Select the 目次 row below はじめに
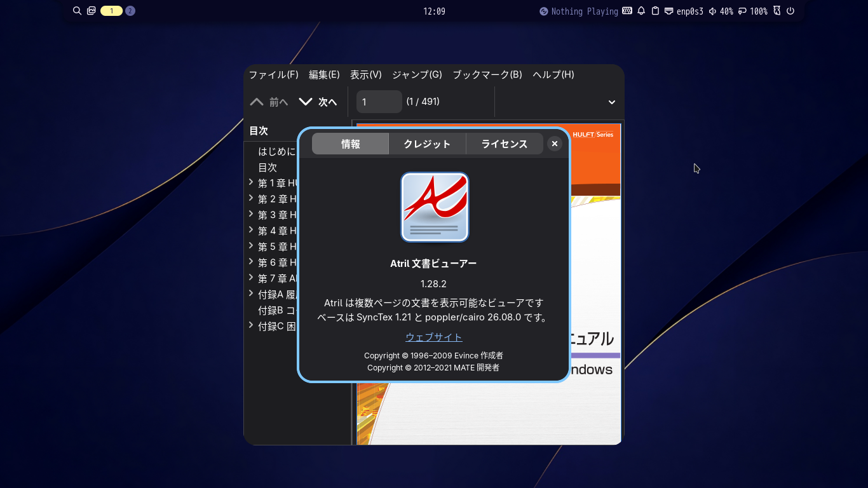 click(x=268, y=167)
